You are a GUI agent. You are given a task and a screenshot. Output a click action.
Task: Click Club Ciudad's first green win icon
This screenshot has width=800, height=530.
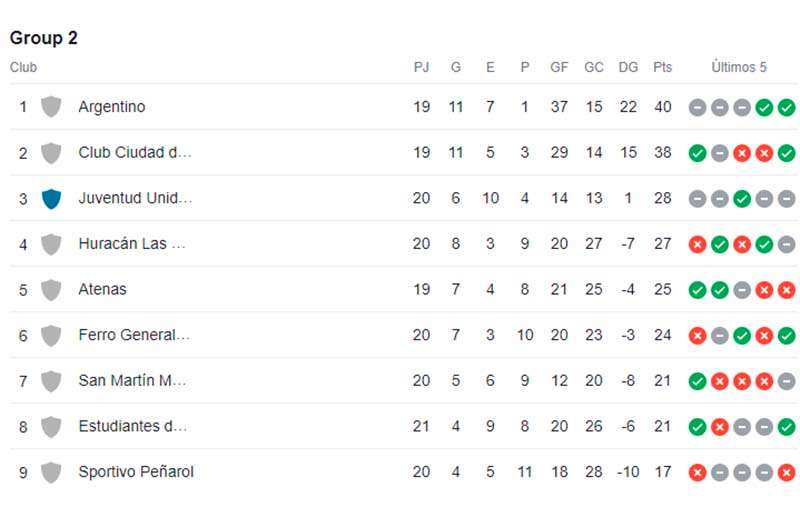(697, 154)
